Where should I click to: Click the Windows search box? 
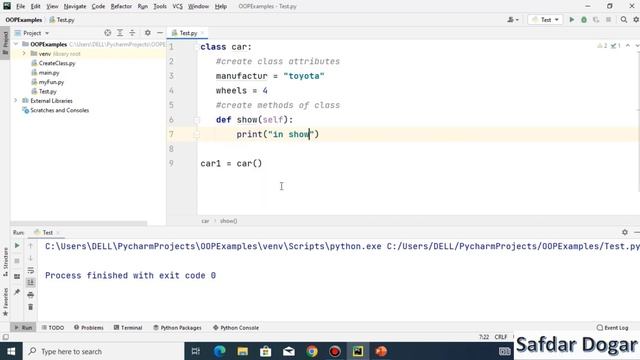pos(104,351)
